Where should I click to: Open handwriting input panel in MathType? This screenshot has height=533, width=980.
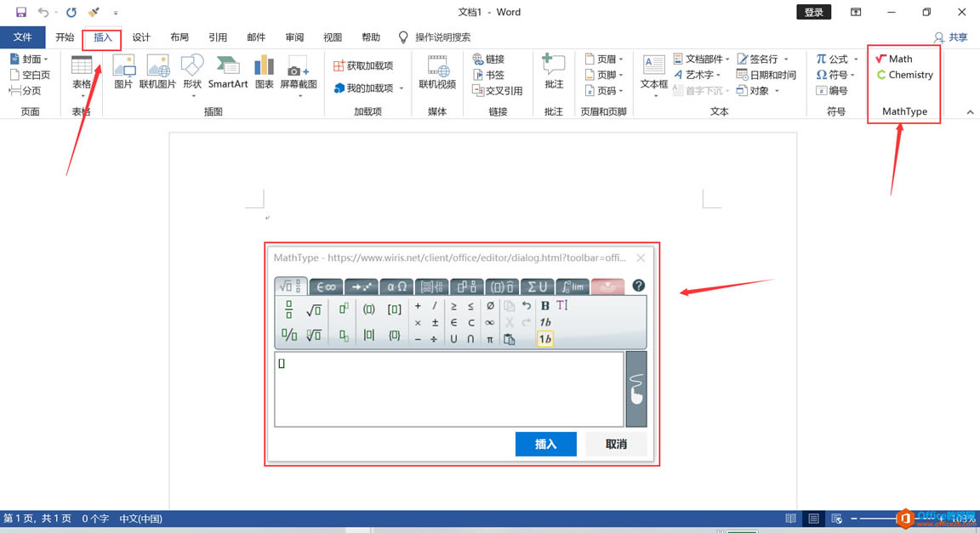pos(636,388)
